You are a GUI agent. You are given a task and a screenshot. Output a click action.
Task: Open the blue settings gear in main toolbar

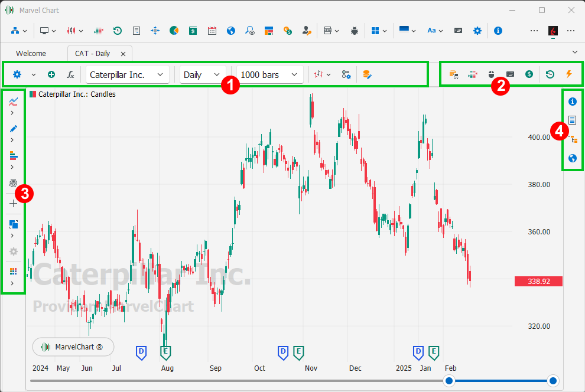click(x=477, y=31)
